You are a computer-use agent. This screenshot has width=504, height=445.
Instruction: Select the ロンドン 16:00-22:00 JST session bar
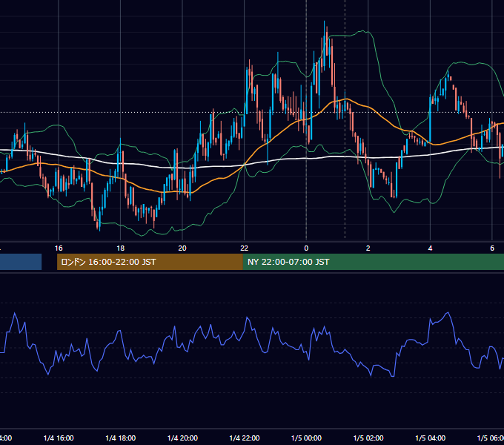pos(150,262)
